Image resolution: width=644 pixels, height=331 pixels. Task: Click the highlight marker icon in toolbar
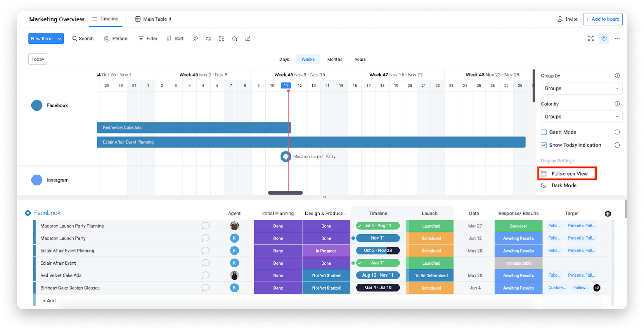pyautogui.click(x=248, y=39)
